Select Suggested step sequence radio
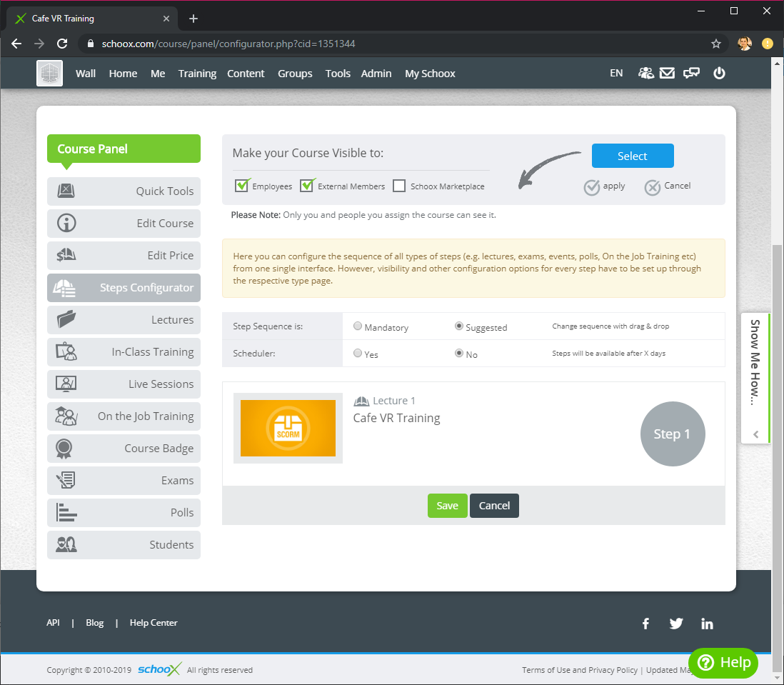Image resolution: width=784 pixels, height=685 pixels. tap(458, 326)
